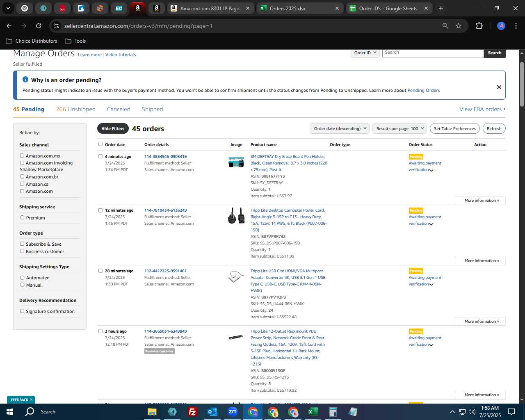Viewport: 525px width, 420px height.
Task: Check the Amazon.com.br filter
Action: pyautogui.click(x=22, y=176)
